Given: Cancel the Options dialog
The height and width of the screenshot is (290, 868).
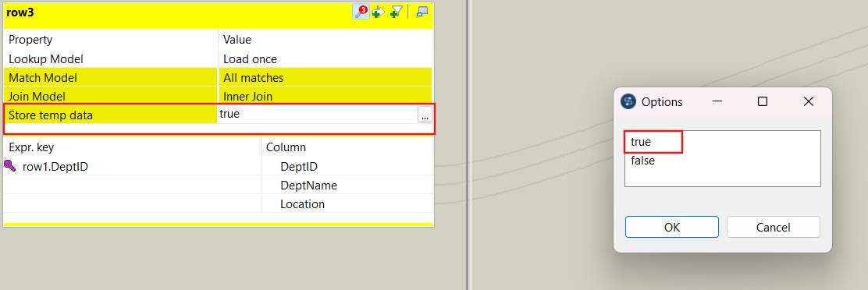Looking at the screenshot, I should pyautogui.click(x=774, y=227).
